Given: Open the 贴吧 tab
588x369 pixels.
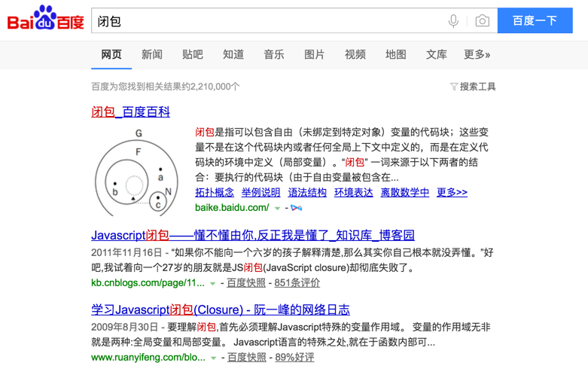Looking at the screenshot, I should 193,55.
